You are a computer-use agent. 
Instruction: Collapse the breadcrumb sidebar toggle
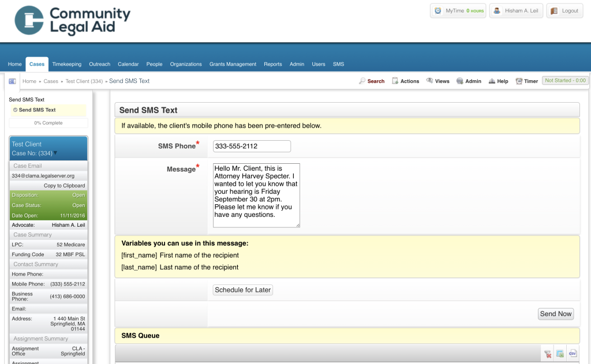point(12,81)
